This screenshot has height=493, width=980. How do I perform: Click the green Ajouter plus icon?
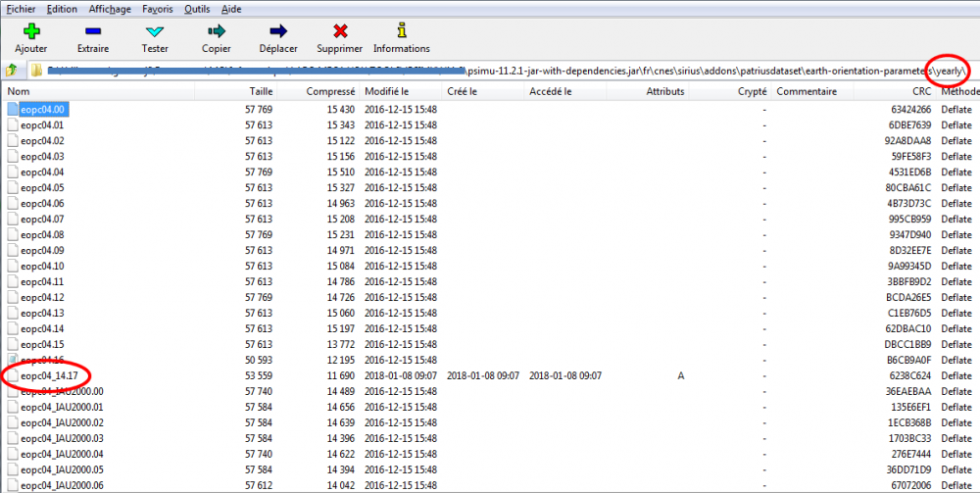point(30,31)
